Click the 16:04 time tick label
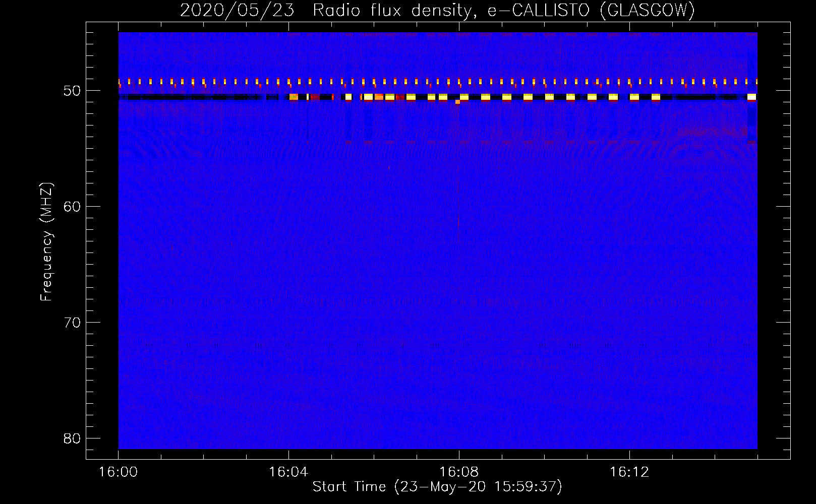816x504 pixels. pos(288,472)
